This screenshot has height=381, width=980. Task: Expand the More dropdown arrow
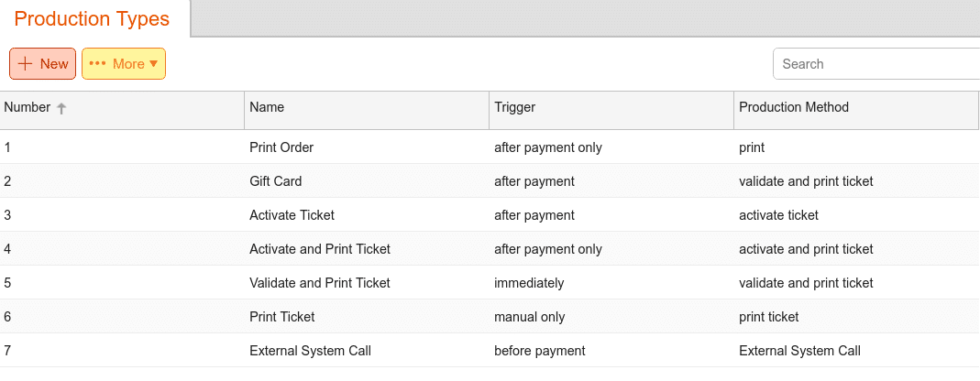[154, 64]
